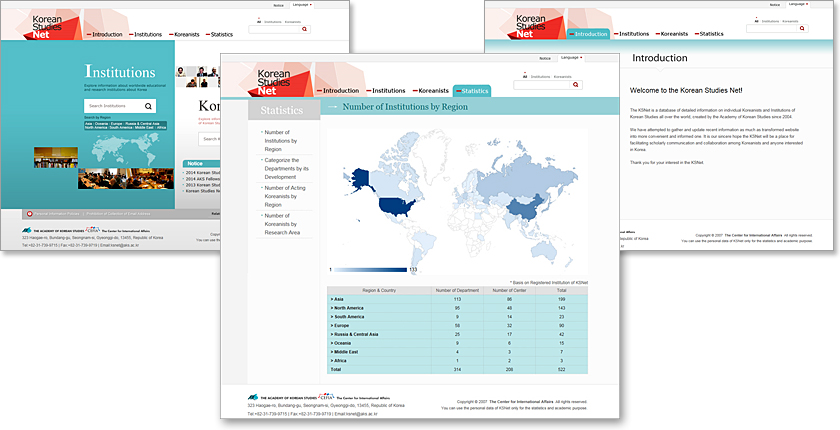Select Koreanists search filter in Statistics window
The image size is (840, 430).
[x=562, y=77]
